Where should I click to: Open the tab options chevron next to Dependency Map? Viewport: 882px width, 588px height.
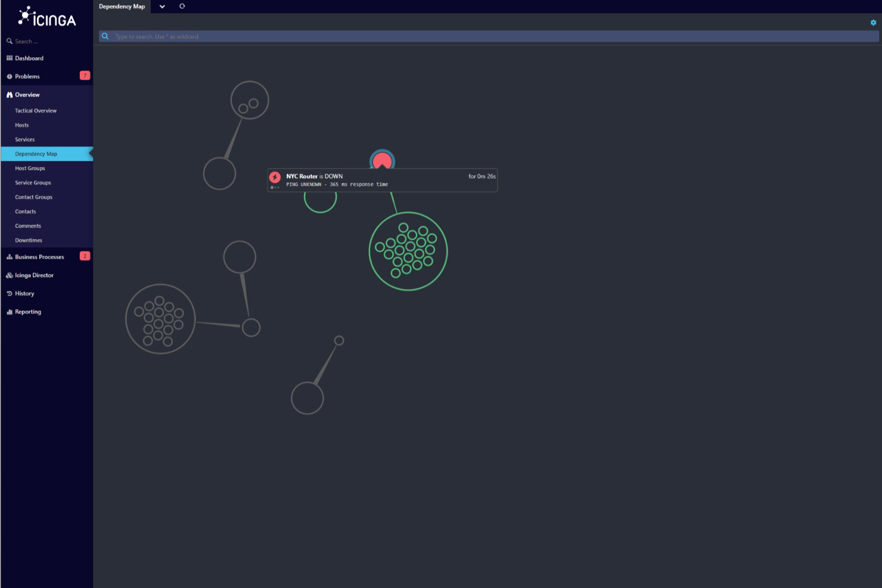pyautogui.click(x=162, y=6)
